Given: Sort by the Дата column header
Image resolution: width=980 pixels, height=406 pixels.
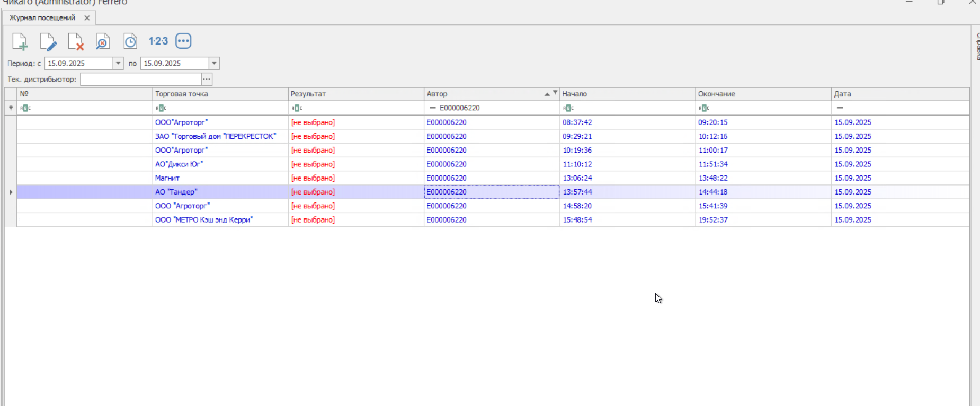Looking at the screenshot, I should tap(901, 94).
